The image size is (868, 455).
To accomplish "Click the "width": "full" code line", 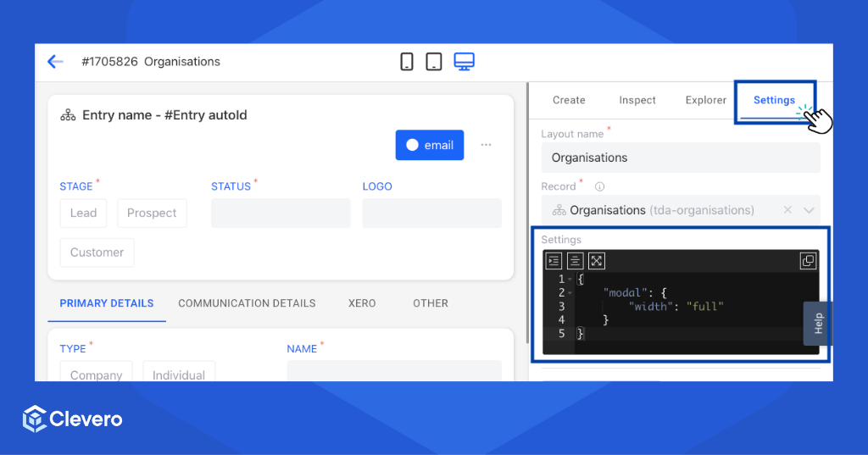I will click(676, 306).
